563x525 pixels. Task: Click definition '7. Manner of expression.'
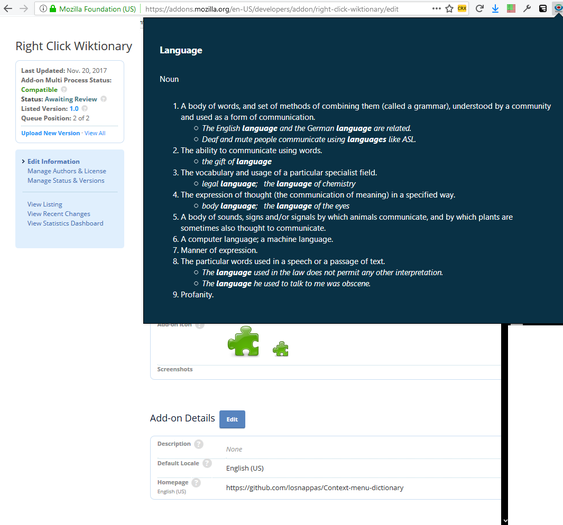pos(215,250)
